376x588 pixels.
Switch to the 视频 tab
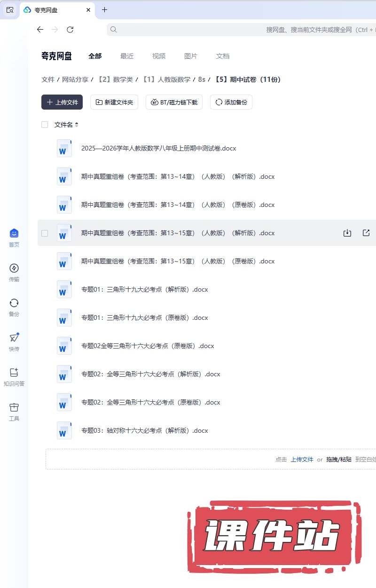[x=159, y=56]
